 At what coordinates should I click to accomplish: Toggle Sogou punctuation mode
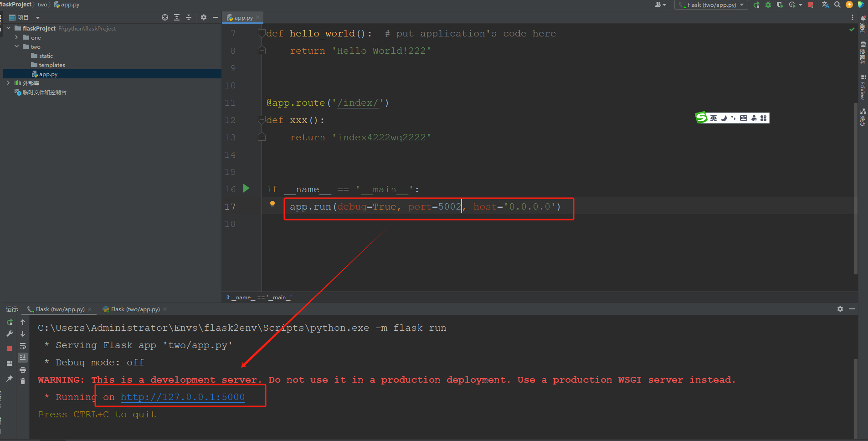tap(733, 118)
